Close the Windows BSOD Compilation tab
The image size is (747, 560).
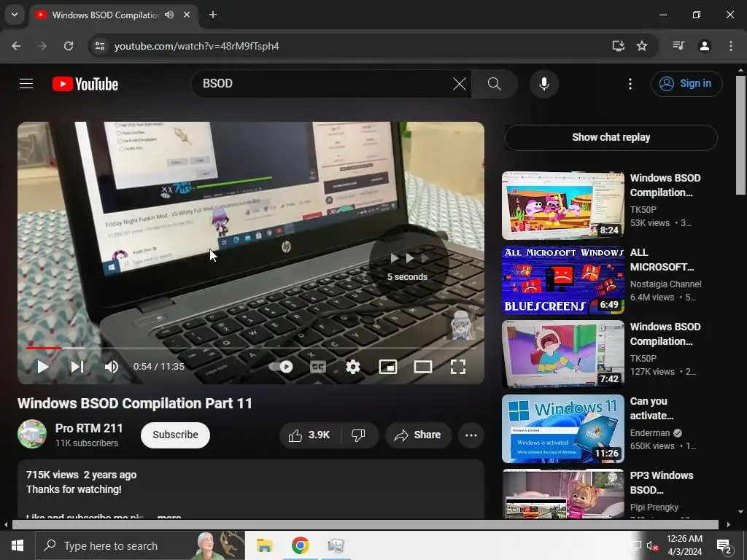click(x=187, y=15)
